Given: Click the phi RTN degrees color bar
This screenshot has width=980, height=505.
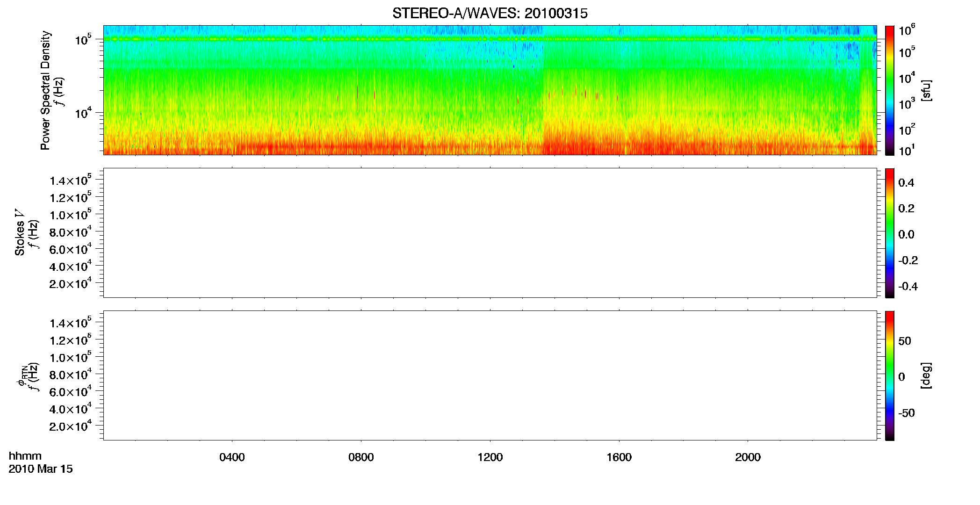Looking at the screenshot, I should [890, 375].
